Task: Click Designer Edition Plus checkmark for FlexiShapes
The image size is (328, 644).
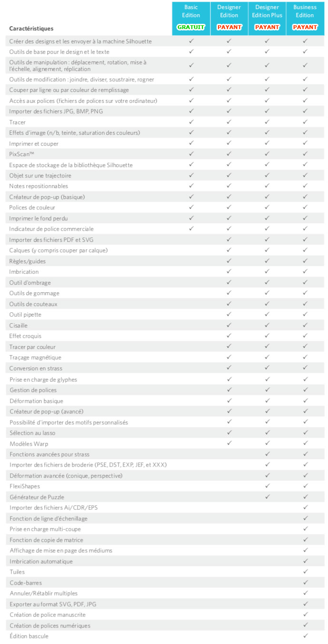Action: (267, 486)
